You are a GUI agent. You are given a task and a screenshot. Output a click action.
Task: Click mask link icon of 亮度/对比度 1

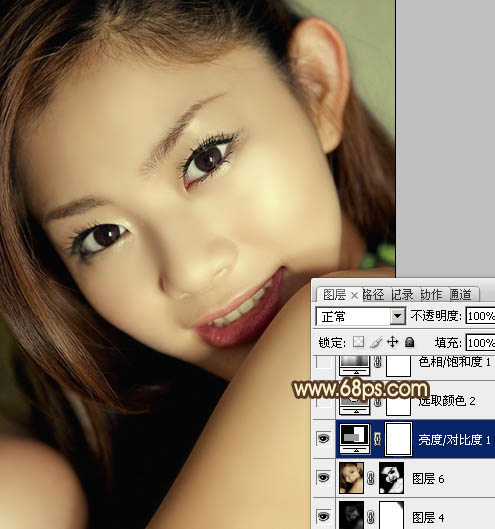click(378, 439)
